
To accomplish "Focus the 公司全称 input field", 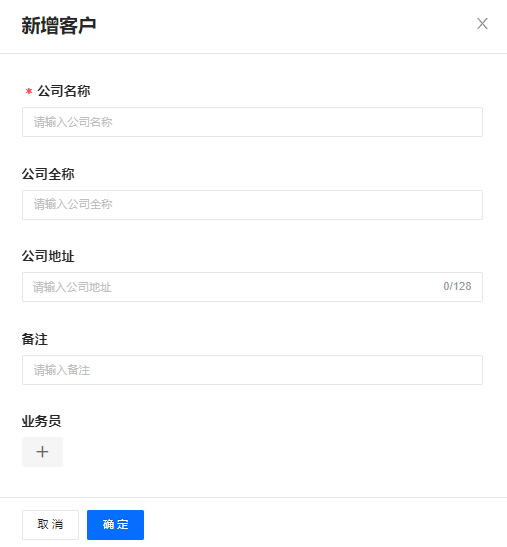I will 252,205.
